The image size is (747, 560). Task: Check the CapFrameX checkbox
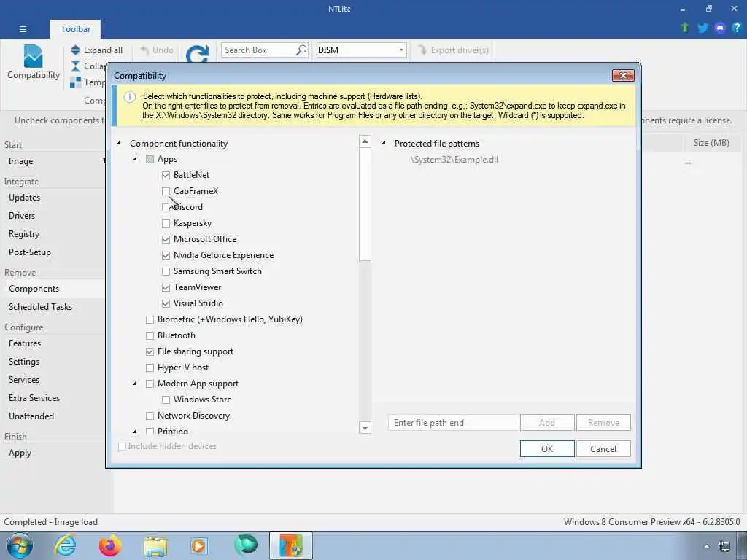(x=166, y=191)
